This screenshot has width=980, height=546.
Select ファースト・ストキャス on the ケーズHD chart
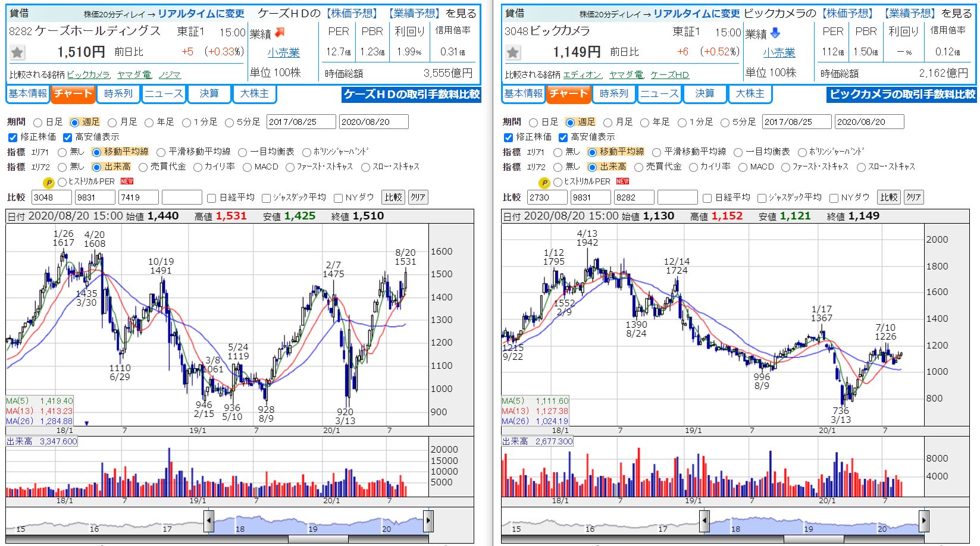click(x=290, y=168)
